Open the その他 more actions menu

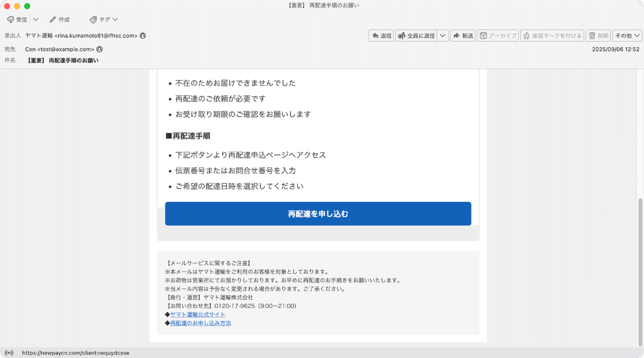627,36
